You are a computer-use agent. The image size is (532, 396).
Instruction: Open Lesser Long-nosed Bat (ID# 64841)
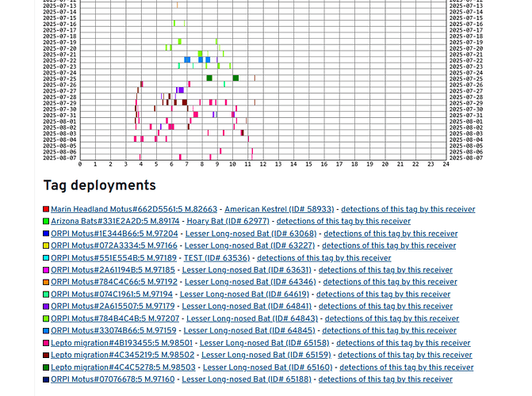247,307
